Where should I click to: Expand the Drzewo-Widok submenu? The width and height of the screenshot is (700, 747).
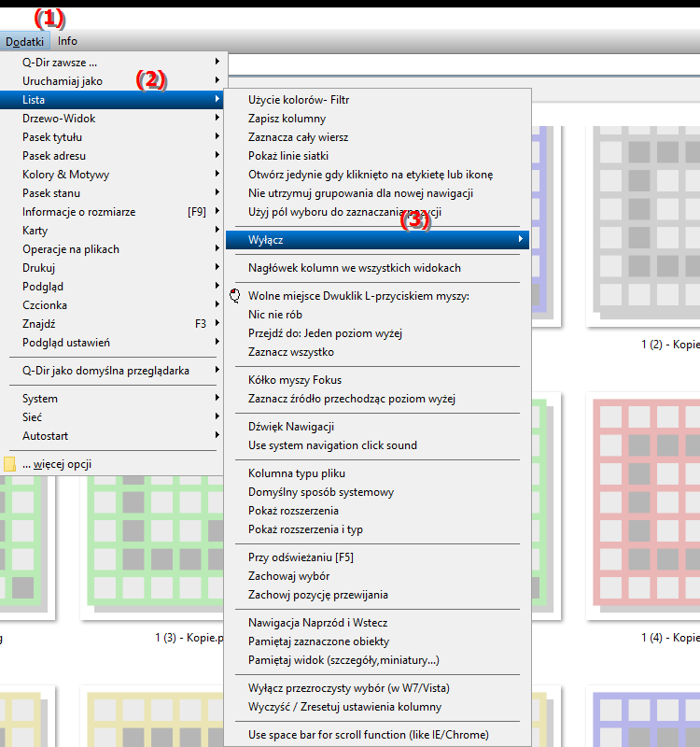(112, 119)
